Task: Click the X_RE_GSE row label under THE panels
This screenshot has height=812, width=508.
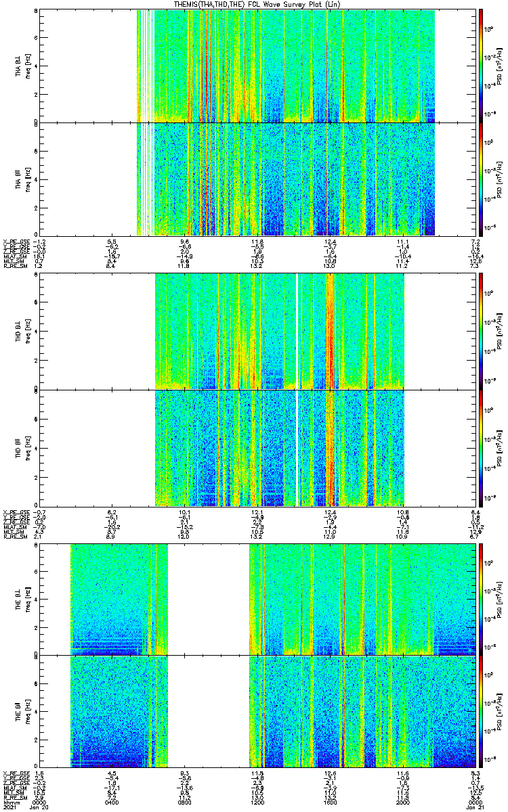Action: point(16,773)
